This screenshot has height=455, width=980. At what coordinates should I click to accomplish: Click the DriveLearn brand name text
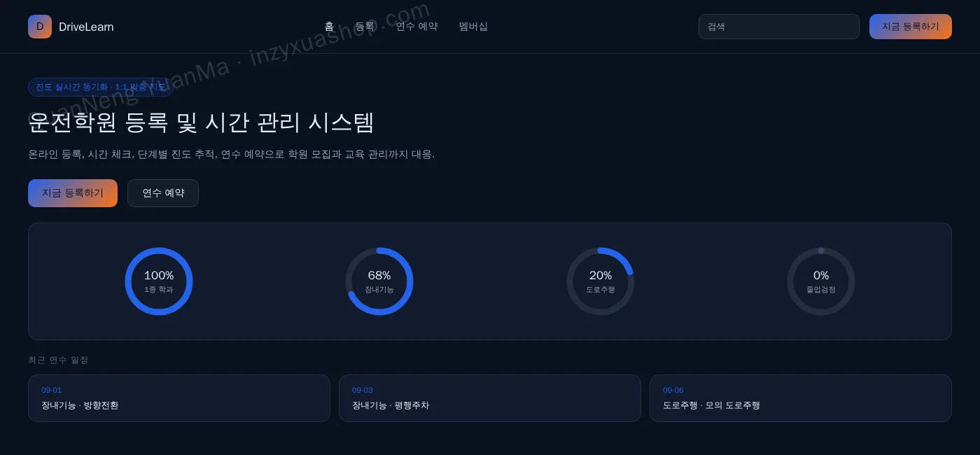[x=86, y=27]
